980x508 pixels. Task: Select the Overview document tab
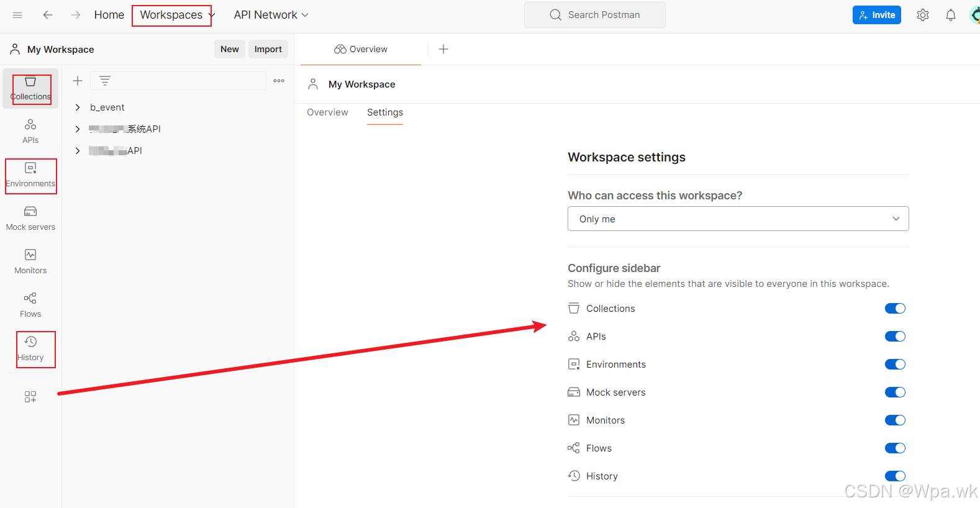[x=361, y=49]
